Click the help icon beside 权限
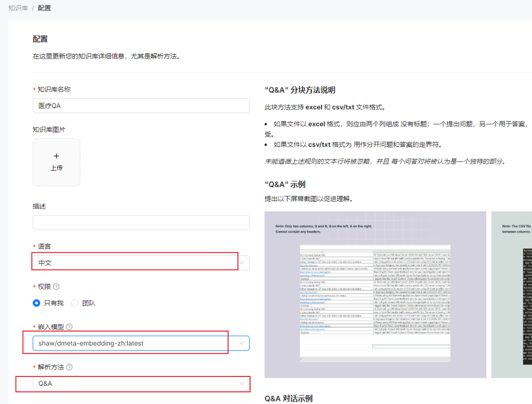The image size is (532, 404). 55,286
